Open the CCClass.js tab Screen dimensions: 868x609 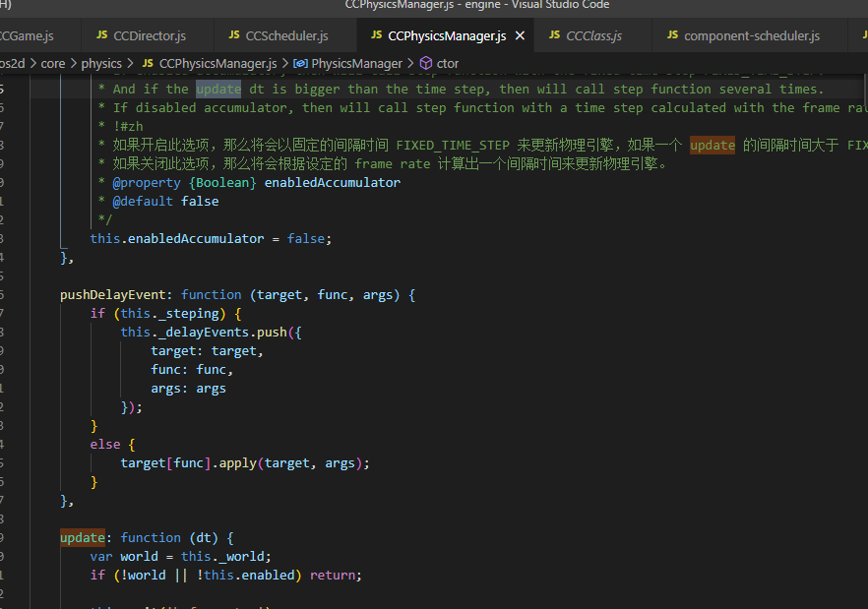pos(592,36)
